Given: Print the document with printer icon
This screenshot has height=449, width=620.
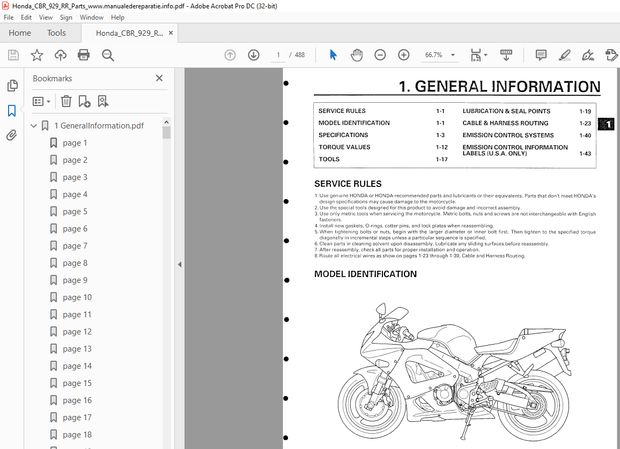Looking at the screenshot, I should [83, 55].
